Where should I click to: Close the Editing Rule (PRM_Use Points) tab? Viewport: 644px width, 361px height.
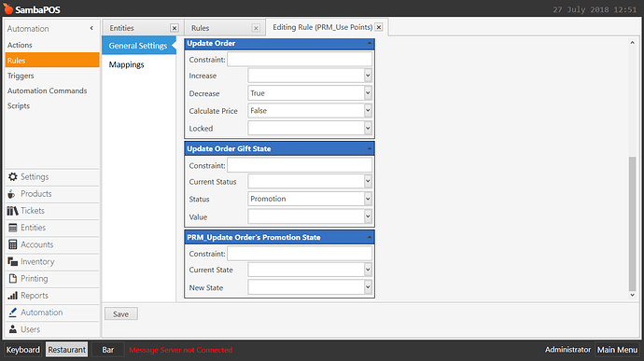click(x=379, y=27)
